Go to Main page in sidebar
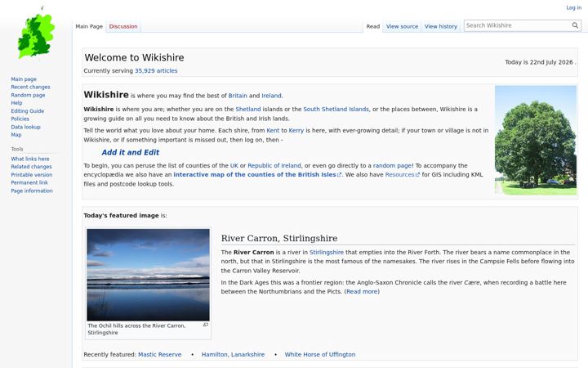Screen dimensions: 588x368 24,79
